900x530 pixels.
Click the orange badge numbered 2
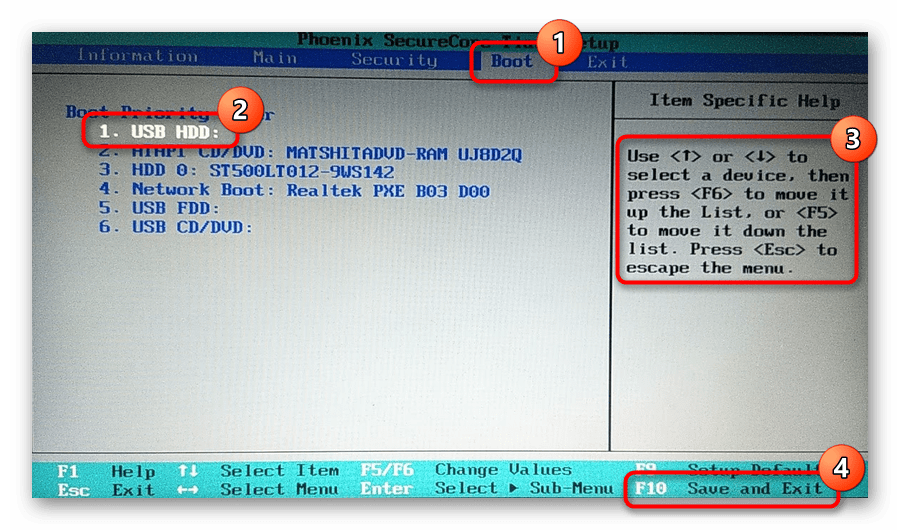(239, 109)
